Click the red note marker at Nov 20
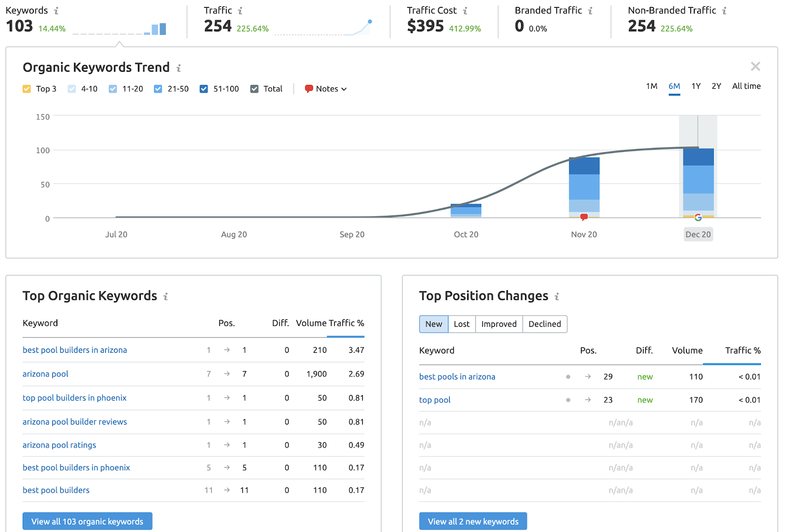Screen dimensions: 785x532 click(x=584, y=217)
